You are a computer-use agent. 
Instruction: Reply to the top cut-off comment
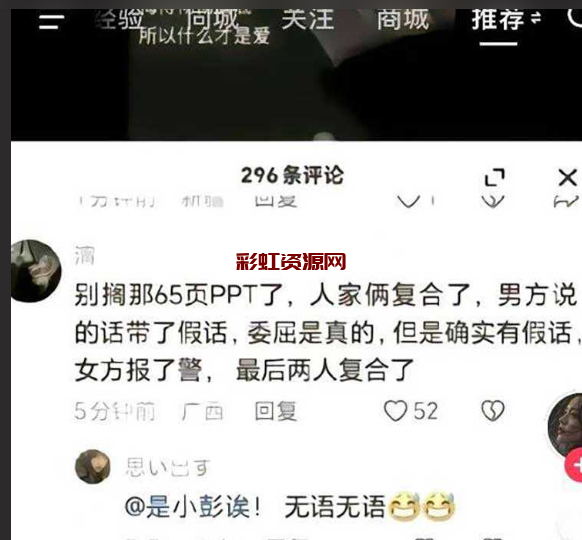point(276,201)
